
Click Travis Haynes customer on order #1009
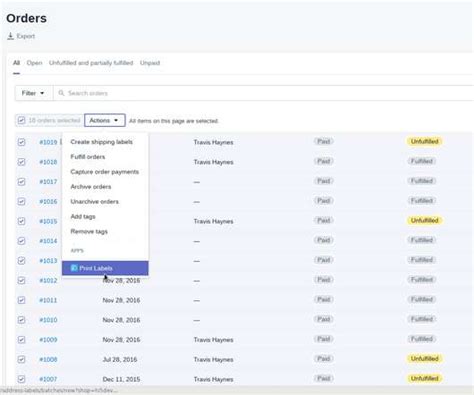click(x=213, y=340)
